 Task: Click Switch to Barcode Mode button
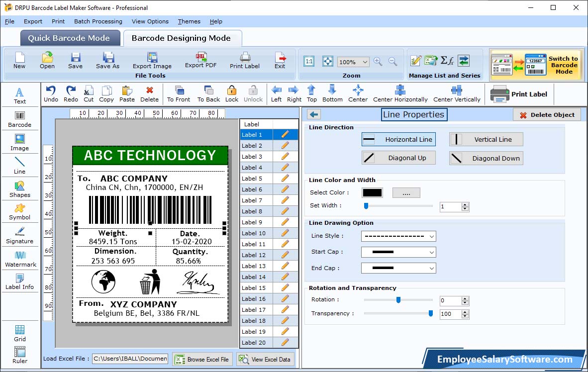(x=537, y=65)
